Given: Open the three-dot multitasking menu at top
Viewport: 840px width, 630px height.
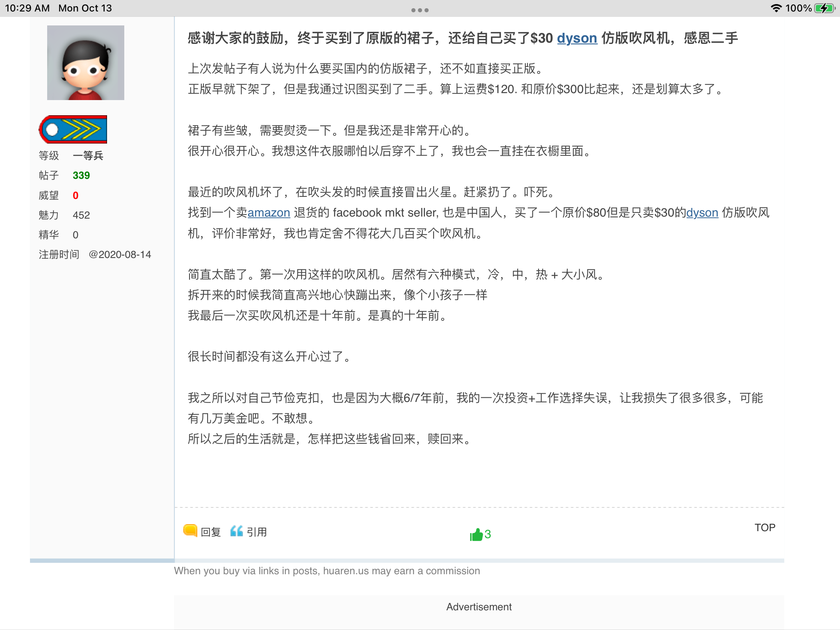Looking at the screenshot, I should (420, 10).
